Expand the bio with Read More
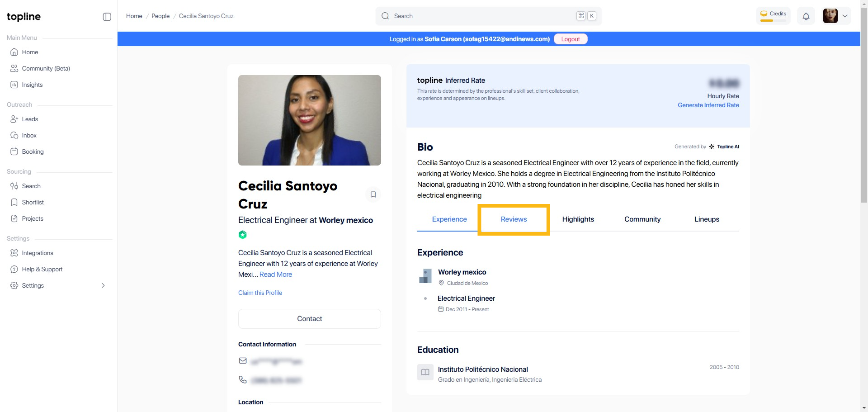868x412 pixels. [276, 275]
